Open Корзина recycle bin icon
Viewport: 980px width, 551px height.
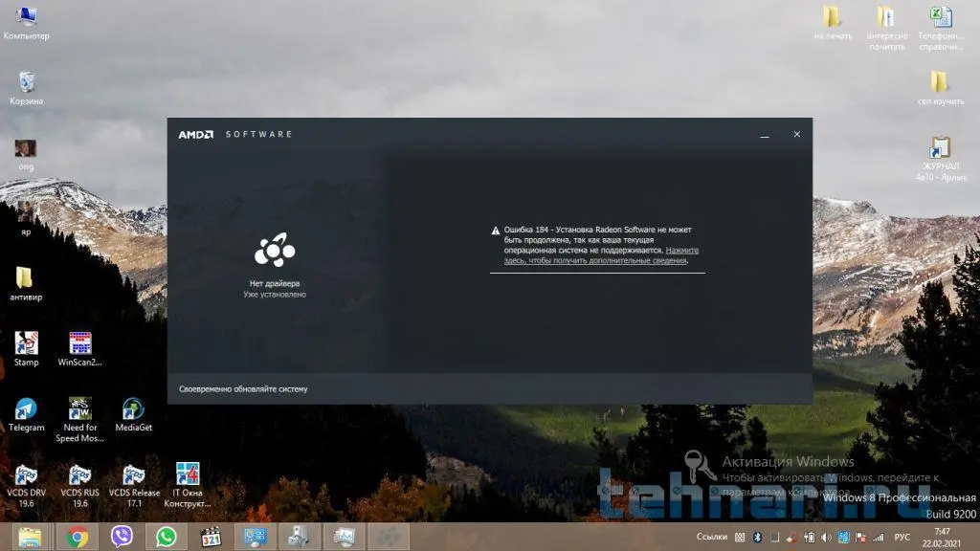[26, 87]
